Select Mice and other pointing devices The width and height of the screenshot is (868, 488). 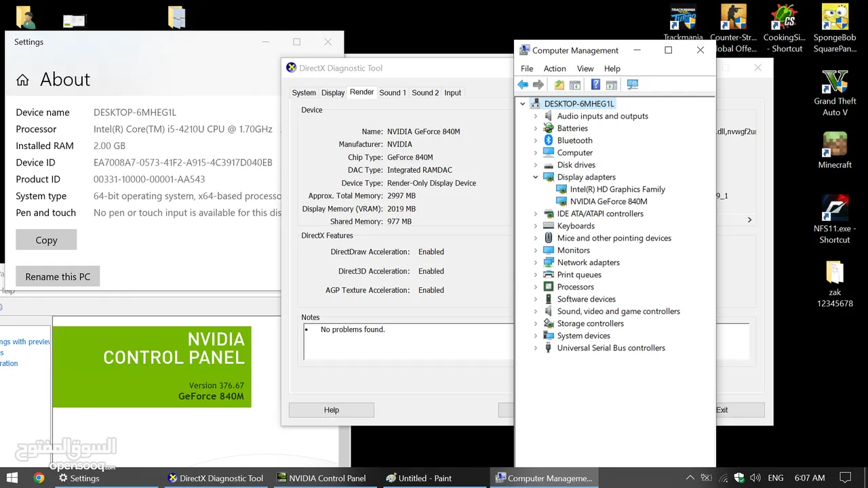[614, 238]
